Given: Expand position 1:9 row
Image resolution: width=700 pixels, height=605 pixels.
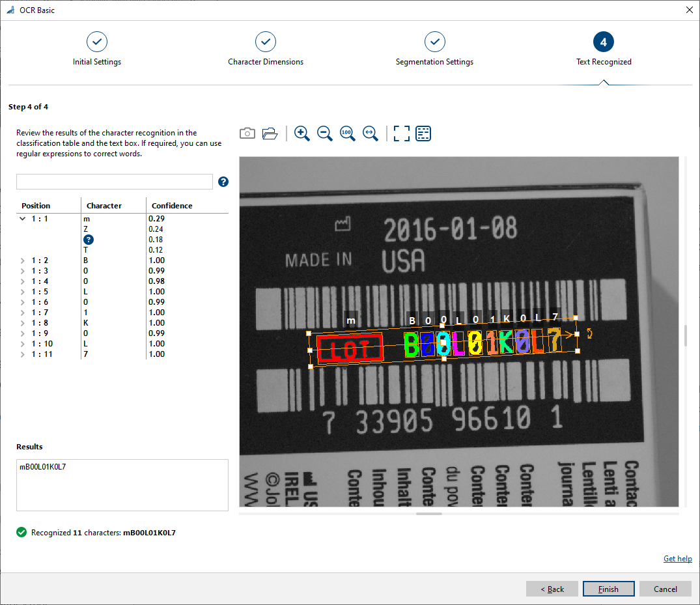Looking at the screenshot, I should pyautogui.click(x=22, y=333).
